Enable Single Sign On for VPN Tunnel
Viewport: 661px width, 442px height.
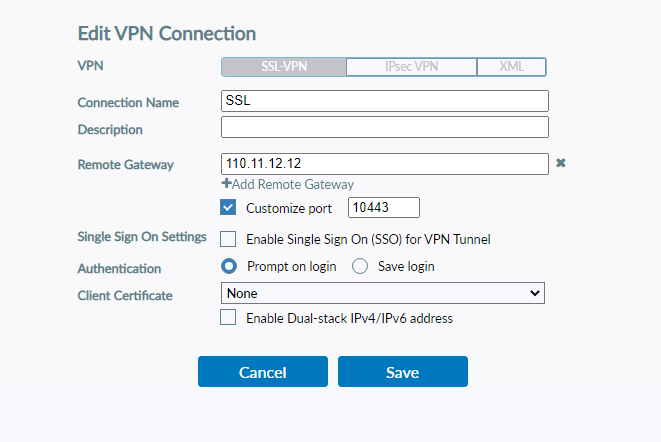click(x=228, y=239)
